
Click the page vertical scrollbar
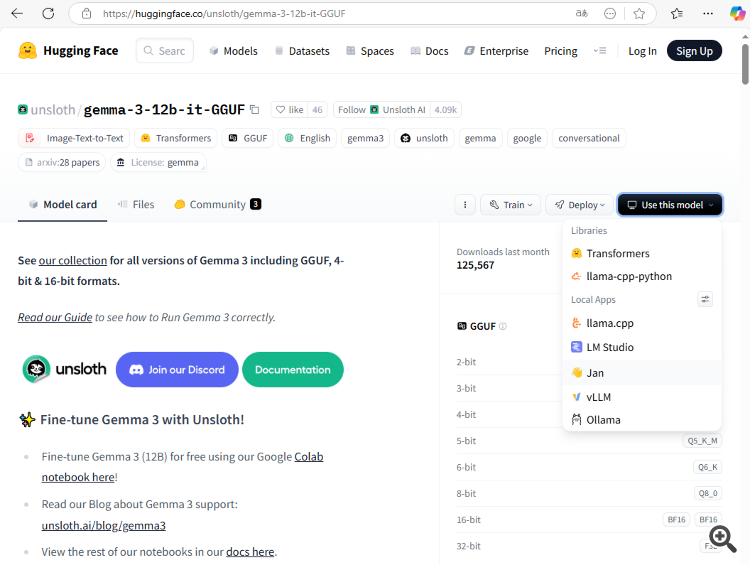745,65
